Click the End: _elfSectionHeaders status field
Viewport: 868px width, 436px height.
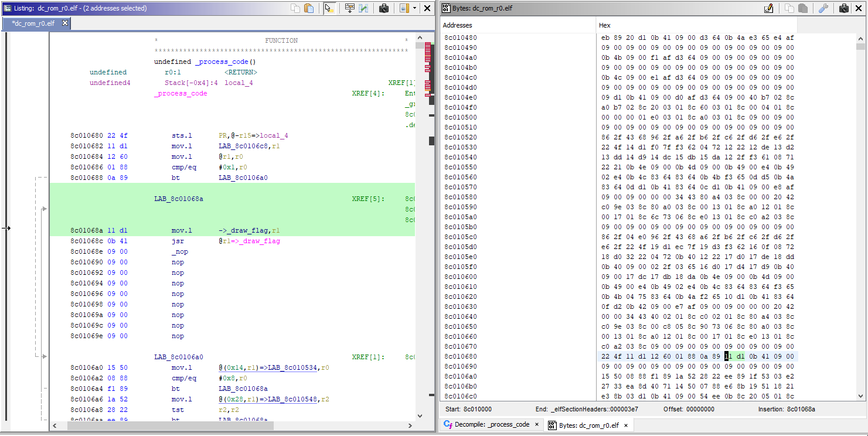click(x=587, y=409)
